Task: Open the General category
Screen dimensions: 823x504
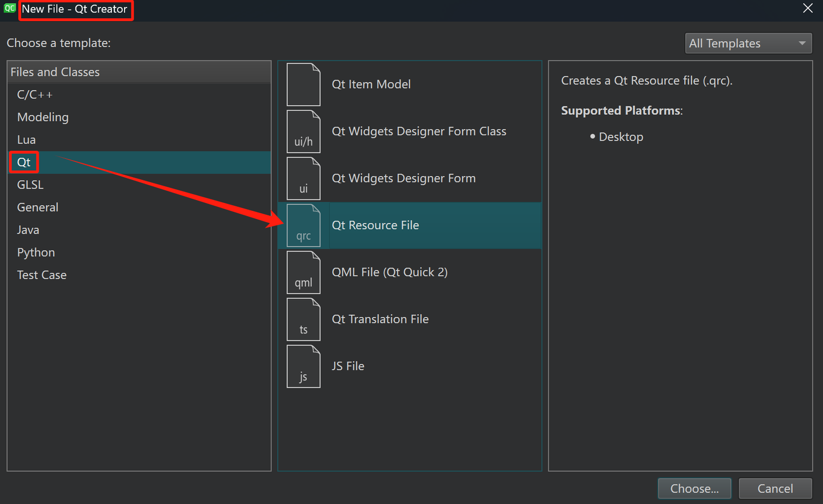Action: click(x=139, y=207)
